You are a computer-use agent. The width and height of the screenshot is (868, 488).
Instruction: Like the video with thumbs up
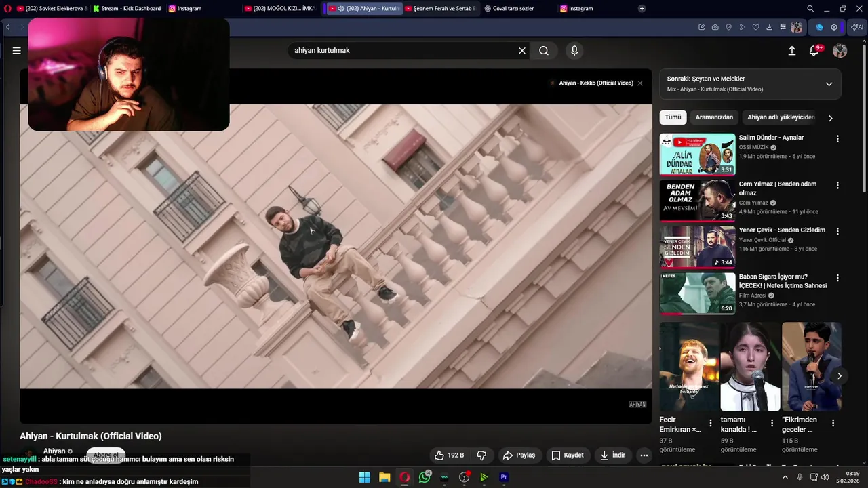[449, 455]
